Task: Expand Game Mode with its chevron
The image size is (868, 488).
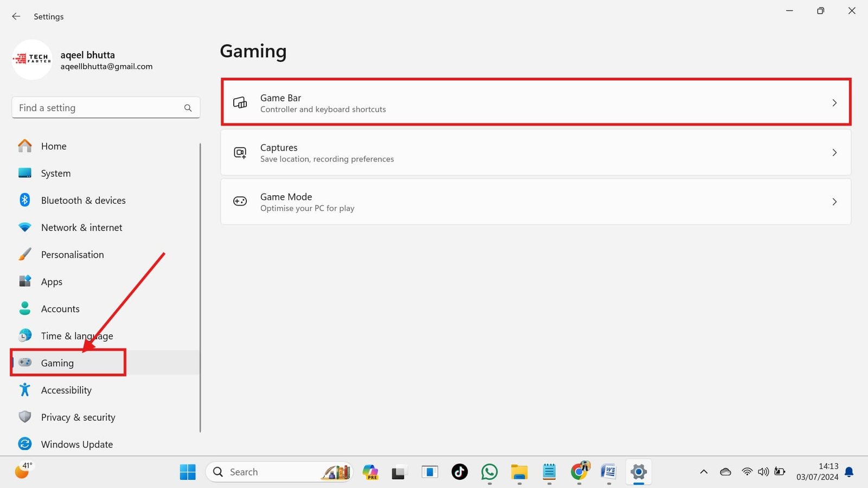Action: [x=834, y=201]
